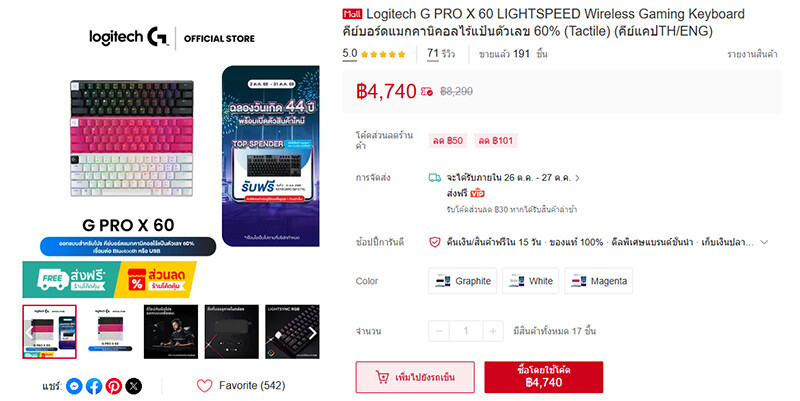Add item to cart button
Viewport: 800px width, 401px height.
(x=415, y=378)
